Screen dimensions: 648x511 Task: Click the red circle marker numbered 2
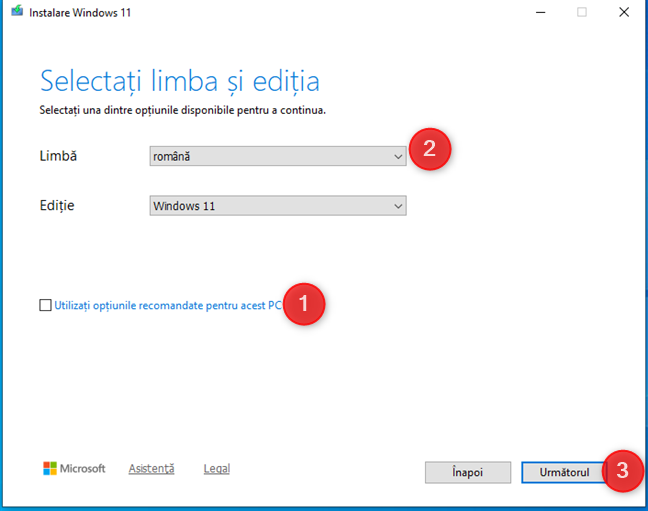(430, 150)
